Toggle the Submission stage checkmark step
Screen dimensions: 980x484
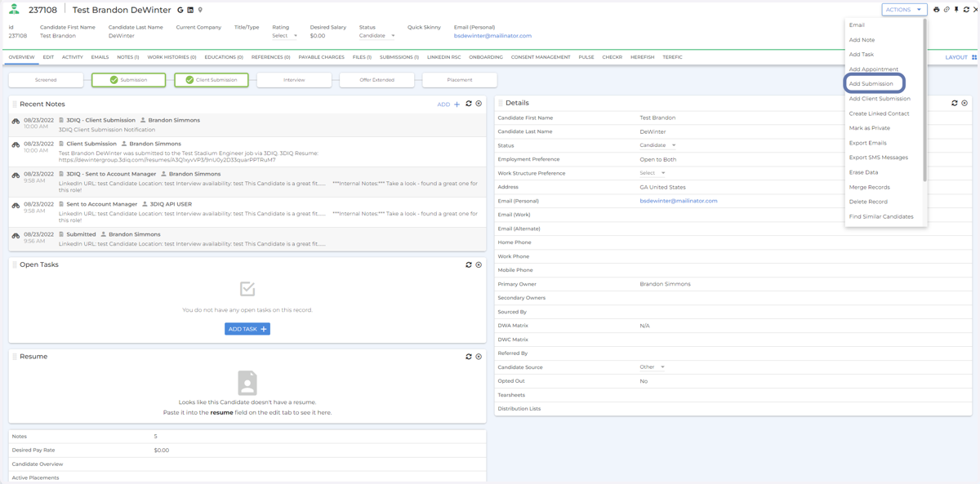point(128,80)
